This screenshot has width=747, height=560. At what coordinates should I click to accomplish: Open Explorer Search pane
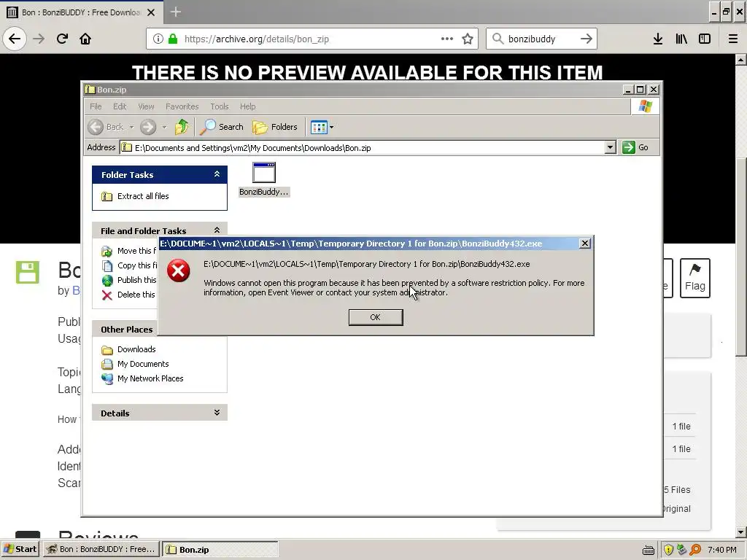pyautogui.click(x=222, y=127)
